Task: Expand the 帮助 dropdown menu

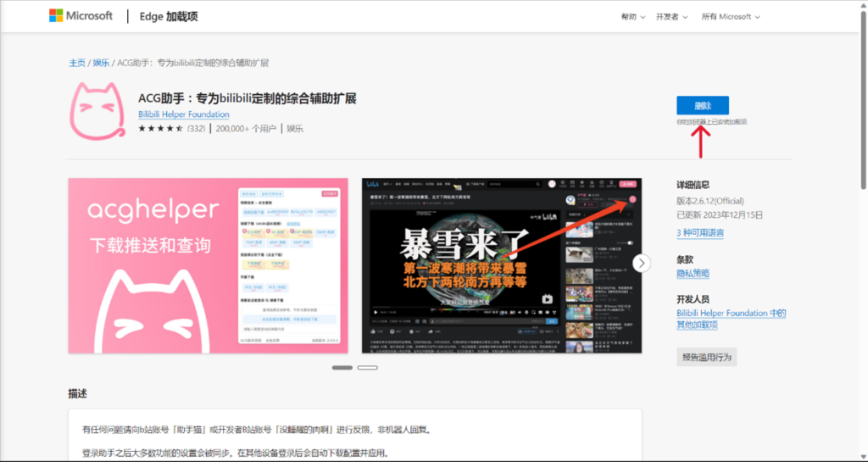Action: (632, 17)
